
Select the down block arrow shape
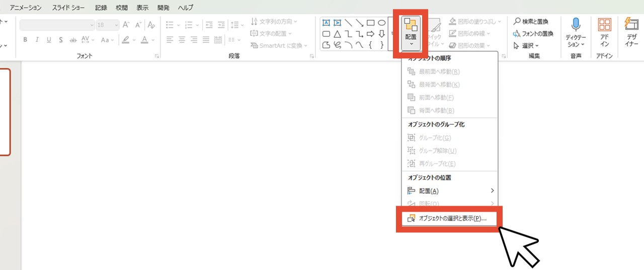[381, 34]
